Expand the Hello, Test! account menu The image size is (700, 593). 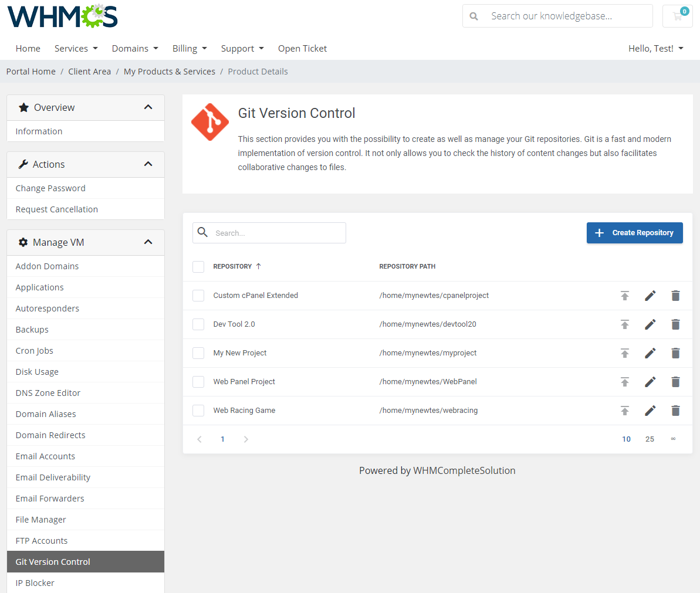click(x=655, y=48)
